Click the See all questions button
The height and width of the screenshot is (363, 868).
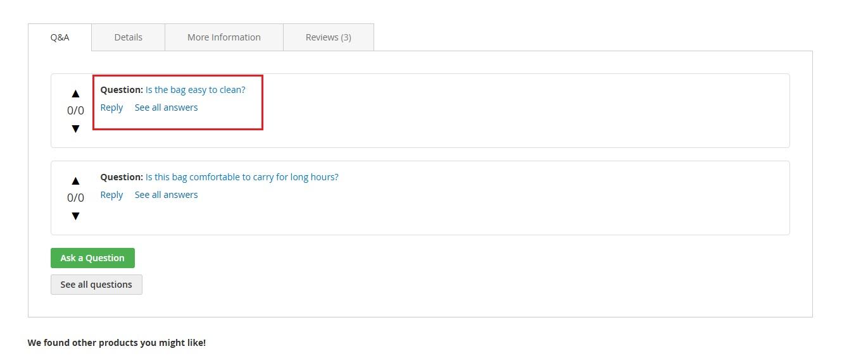pos(96,285)
